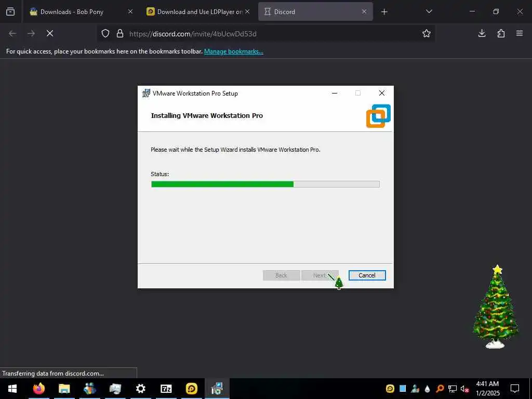The width and height of the screenshot is (532, 399).
Task: Click the LDPlayer system tray icon
Action: point(390,389)
